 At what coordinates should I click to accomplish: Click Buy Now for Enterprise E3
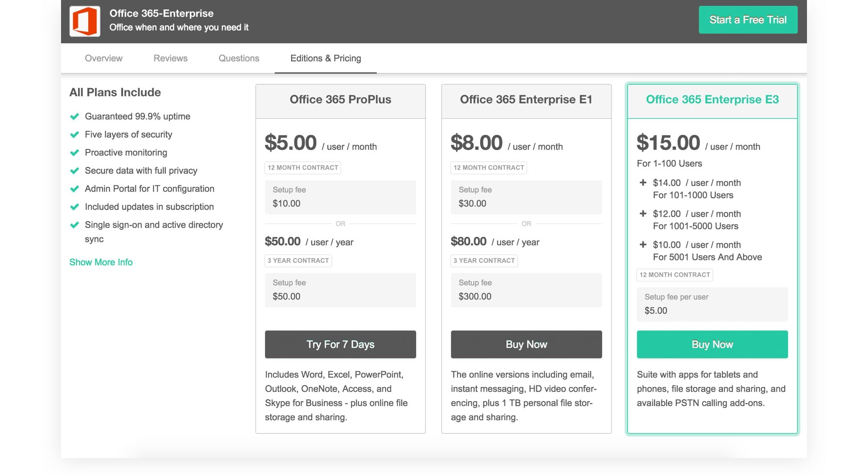tap(712, 344)
